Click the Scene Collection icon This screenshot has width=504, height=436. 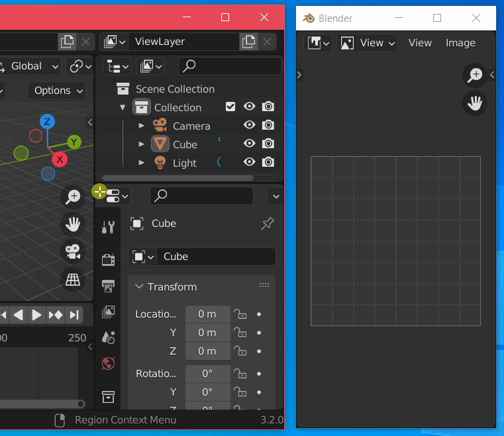123,89
